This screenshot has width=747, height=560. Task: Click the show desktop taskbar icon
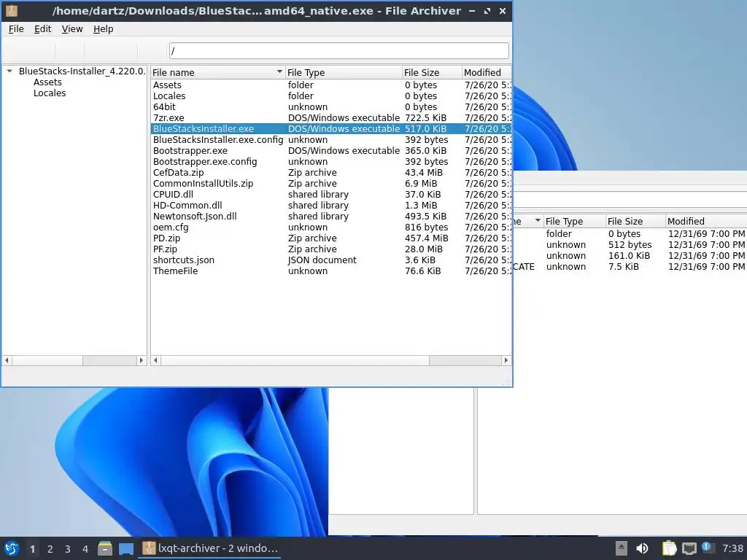125,548
